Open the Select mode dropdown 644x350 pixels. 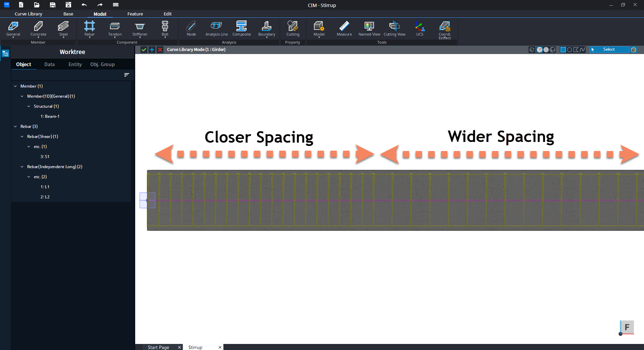pos(609,50)
